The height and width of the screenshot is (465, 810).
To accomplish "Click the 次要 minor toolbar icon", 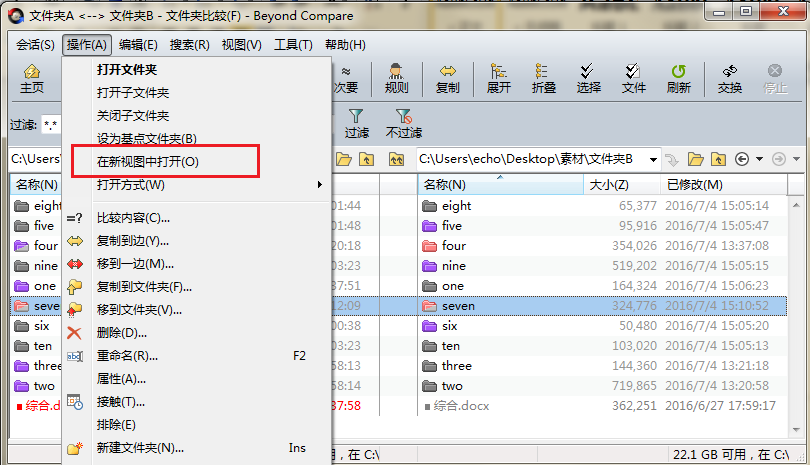I will [346, 79].
